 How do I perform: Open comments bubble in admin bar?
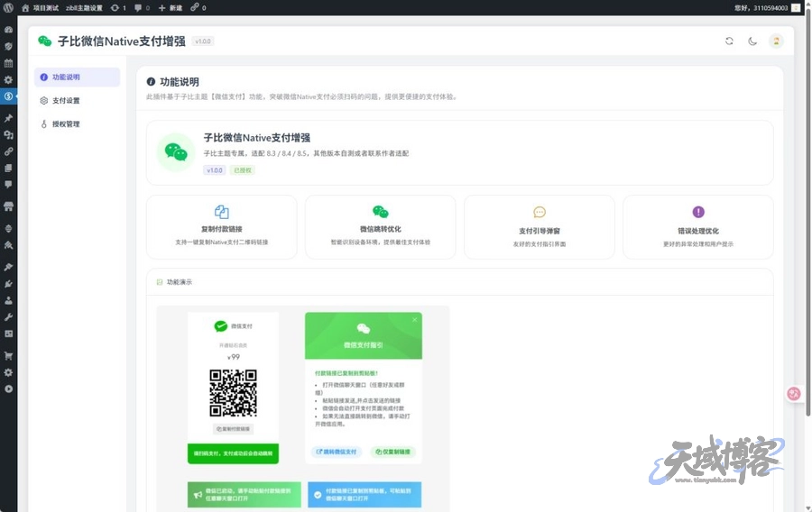coord(142,8)
